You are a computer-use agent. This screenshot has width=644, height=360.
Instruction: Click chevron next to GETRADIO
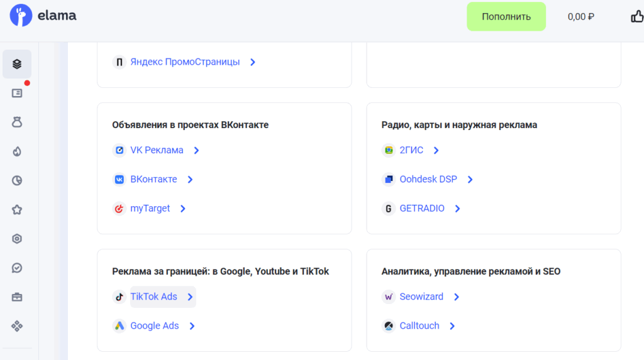pos(458,209)
